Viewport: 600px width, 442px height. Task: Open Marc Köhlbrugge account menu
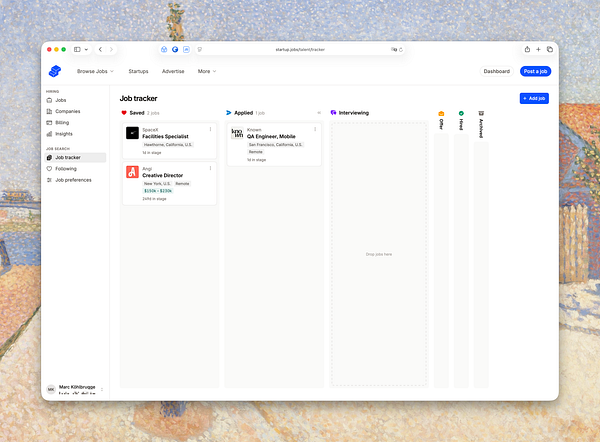point(75,390)
